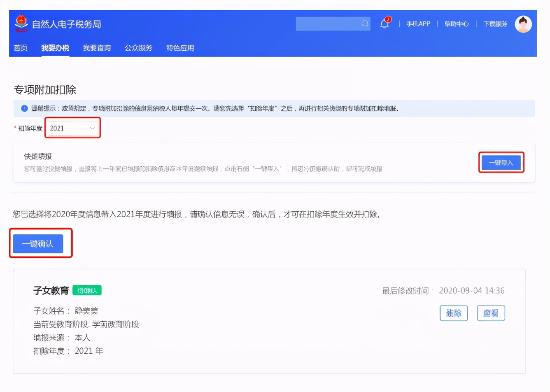This screenshot has height=392, width=550.
Task: Focus the header search box
Action: [328, 24]
